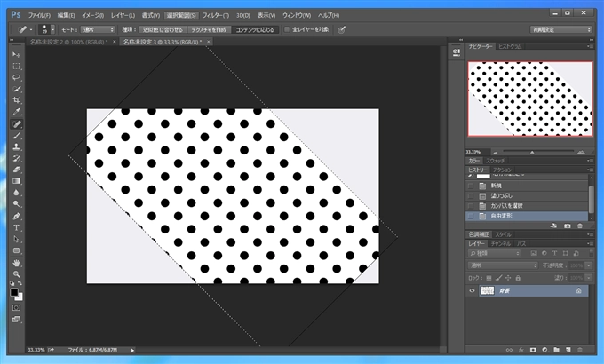Open the ファイル(F) menu

coord(39,15)
